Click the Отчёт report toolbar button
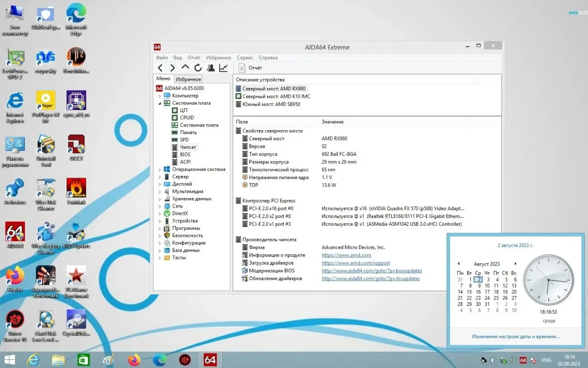The image size is (588, 368). coord(250,68)
